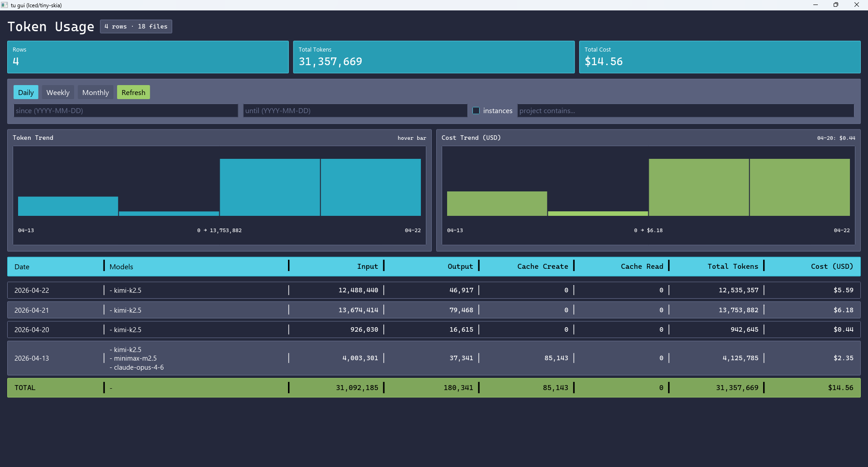
Task: Click the Total Cost summary card
Action: (x=720, y=57)
